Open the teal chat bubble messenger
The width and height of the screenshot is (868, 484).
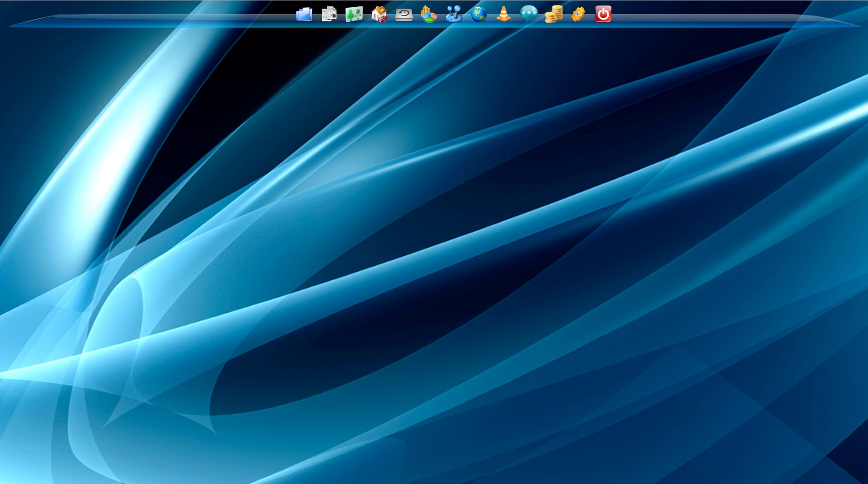528,14
